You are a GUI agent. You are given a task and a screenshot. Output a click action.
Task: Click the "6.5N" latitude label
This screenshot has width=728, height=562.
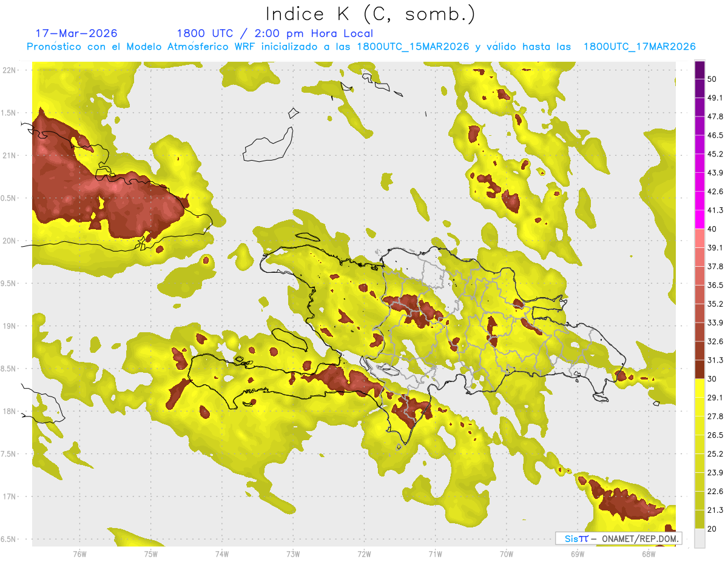pyautogui.click(x=9, y=540)
